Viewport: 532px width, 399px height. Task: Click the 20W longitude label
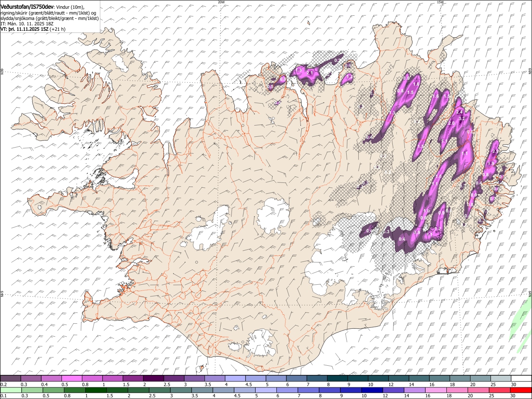pyautogui.click(x=221, y=2)
